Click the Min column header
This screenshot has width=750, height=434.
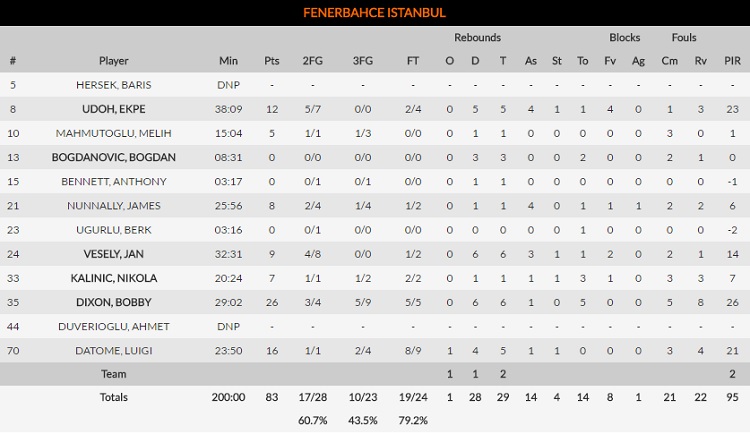click(228, 61)
